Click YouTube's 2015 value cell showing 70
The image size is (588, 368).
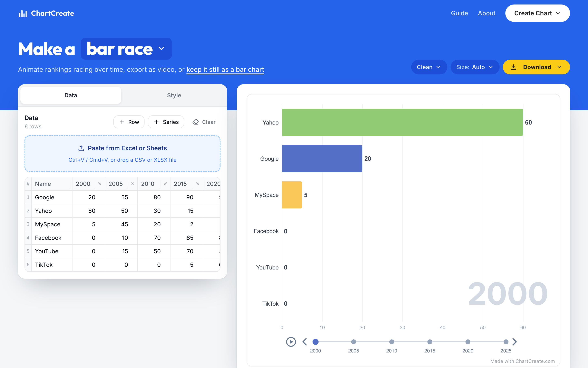click(x=187, y=251)
